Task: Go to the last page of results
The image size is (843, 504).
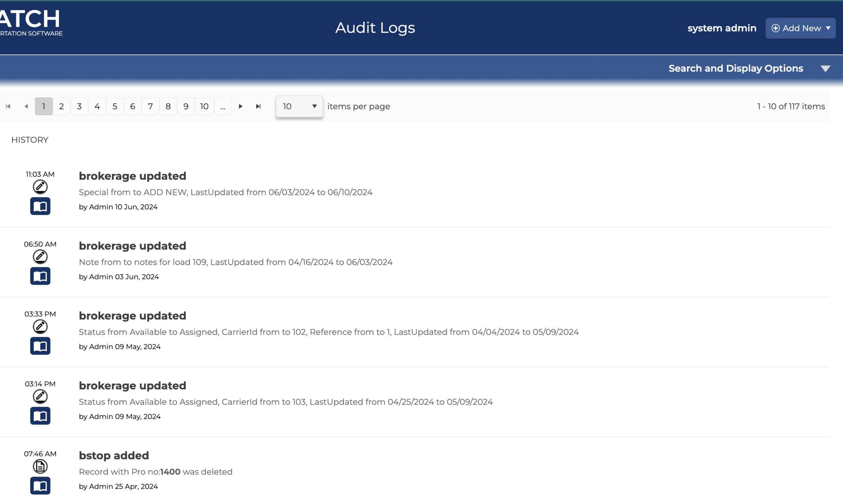Action: click(258, 106)
